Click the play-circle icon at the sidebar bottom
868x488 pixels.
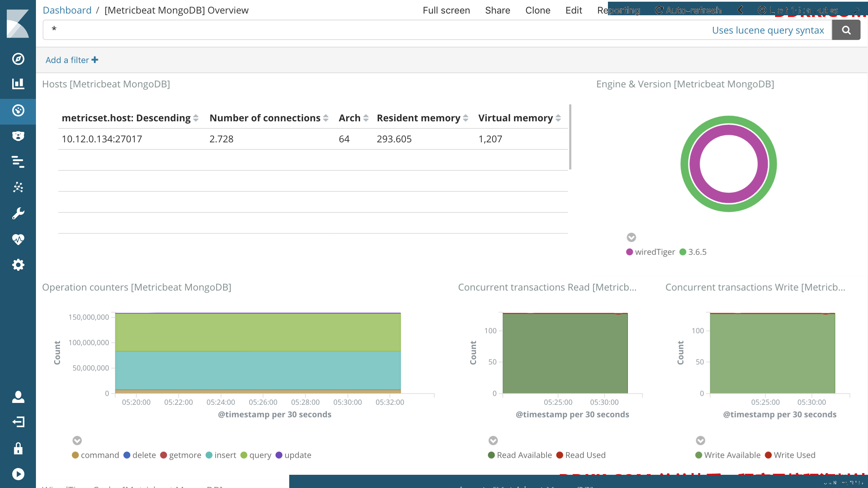click(18, 474)
